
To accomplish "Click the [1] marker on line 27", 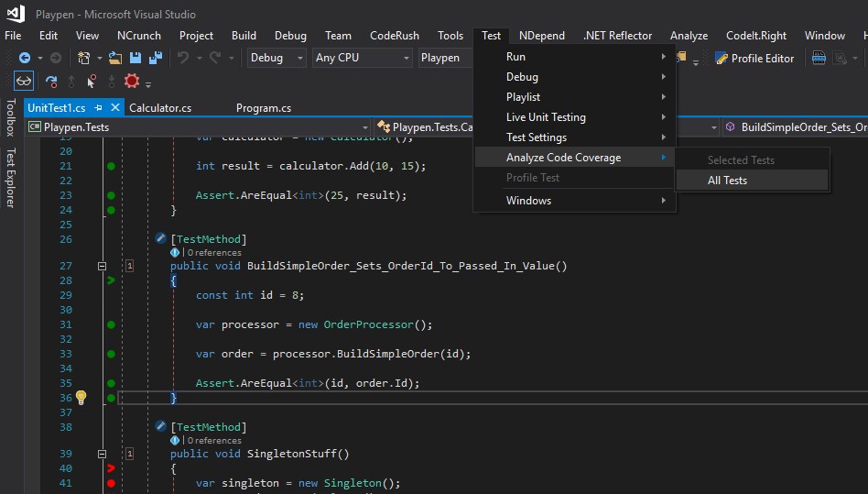I will pos(129,266).
